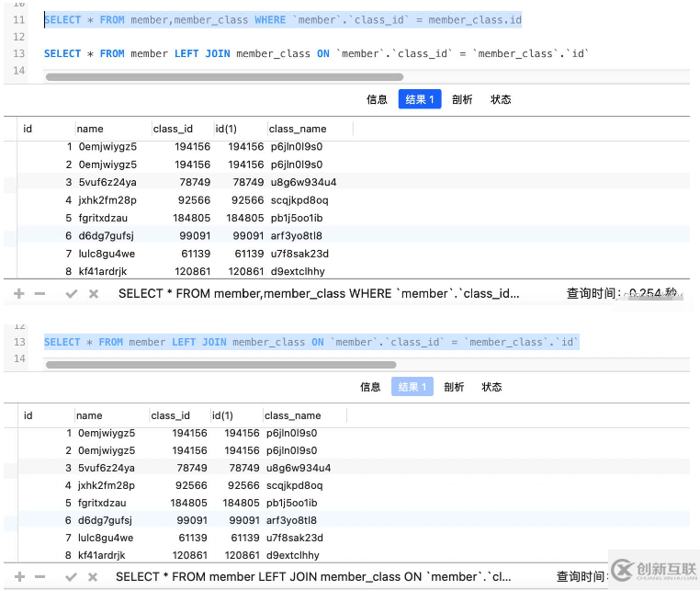Click the class_id column header in lower grid
This screenshot has width=700, height=590.
pos(170,415)
